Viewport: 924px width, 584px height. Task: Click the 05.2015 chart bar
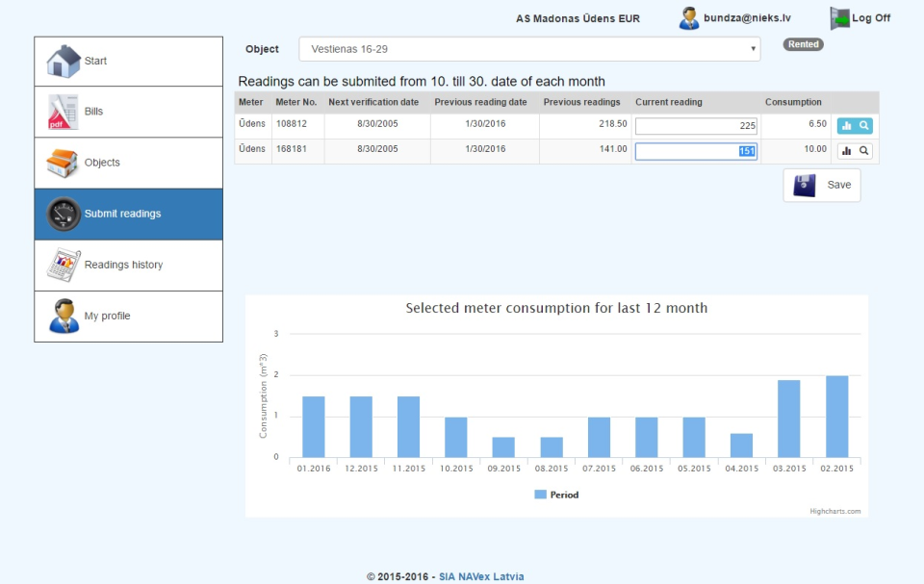click(x=694, y=437)
